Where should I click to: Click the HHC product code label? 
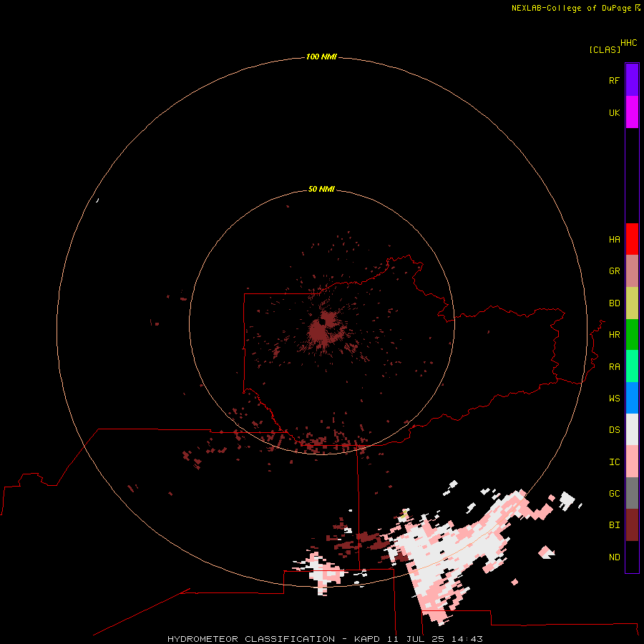[x=629, y=43]
